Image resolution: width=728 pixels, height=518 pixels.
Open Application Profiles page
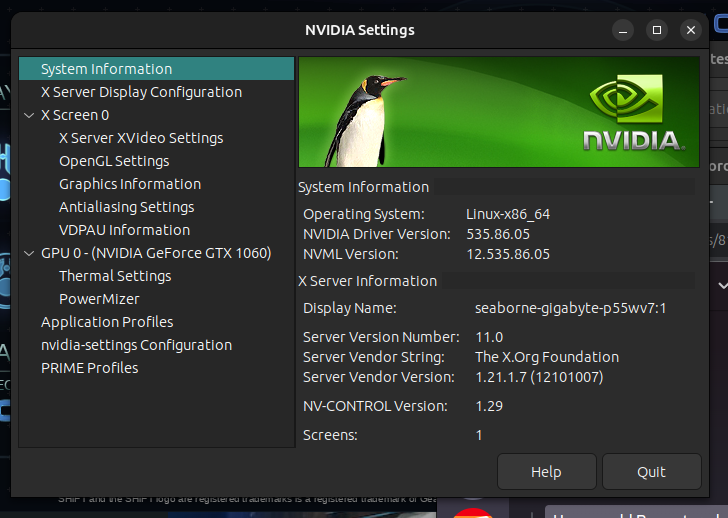coord(107,322)
